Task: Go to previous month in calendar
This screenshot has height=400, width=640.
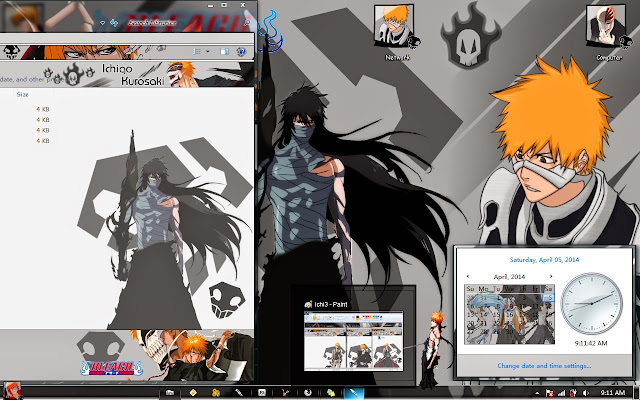Action: pyautogui.click(x=468, y=276)
